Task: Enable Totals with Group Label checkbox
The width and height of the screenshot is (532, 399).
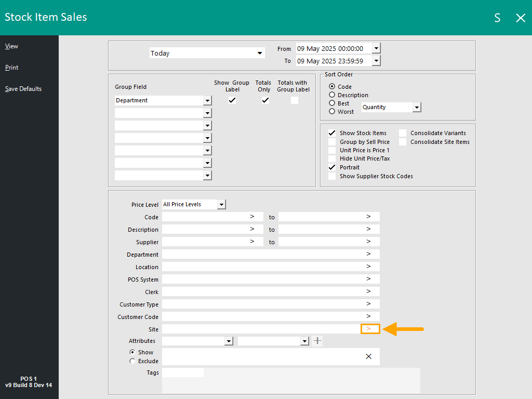Action: [295, 100]
